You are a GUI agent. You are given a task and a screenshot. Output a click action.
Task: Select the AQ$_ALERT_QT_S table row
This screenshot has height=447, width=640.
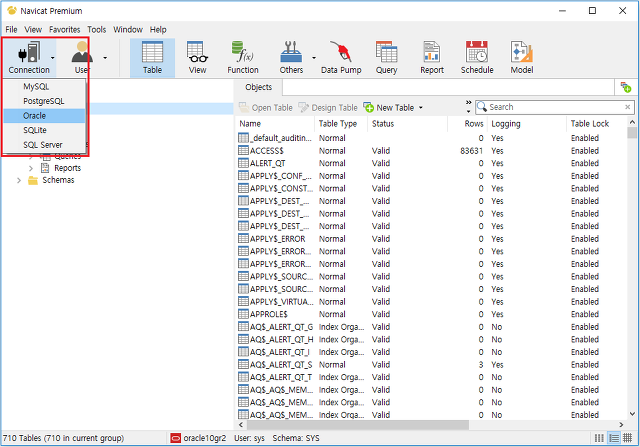(431, 365)
